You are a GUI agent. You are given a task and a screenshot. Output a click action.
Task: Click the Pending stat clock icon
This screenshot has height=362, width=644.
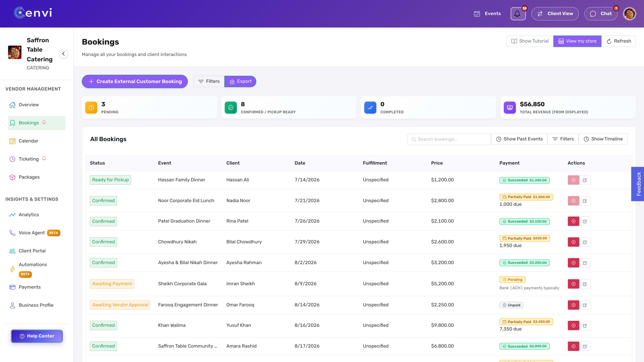pos(91,108)
